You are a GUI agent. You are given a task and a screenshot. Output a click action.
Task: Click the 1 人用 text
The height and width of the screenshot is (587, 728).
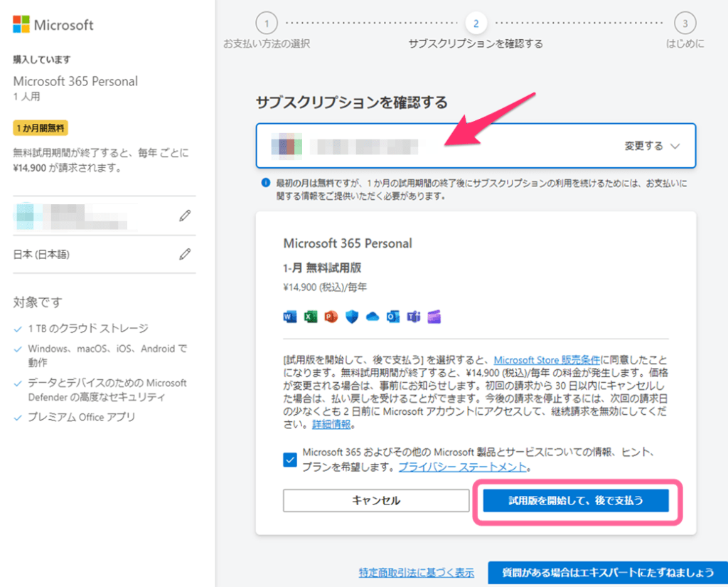[26, 97]
